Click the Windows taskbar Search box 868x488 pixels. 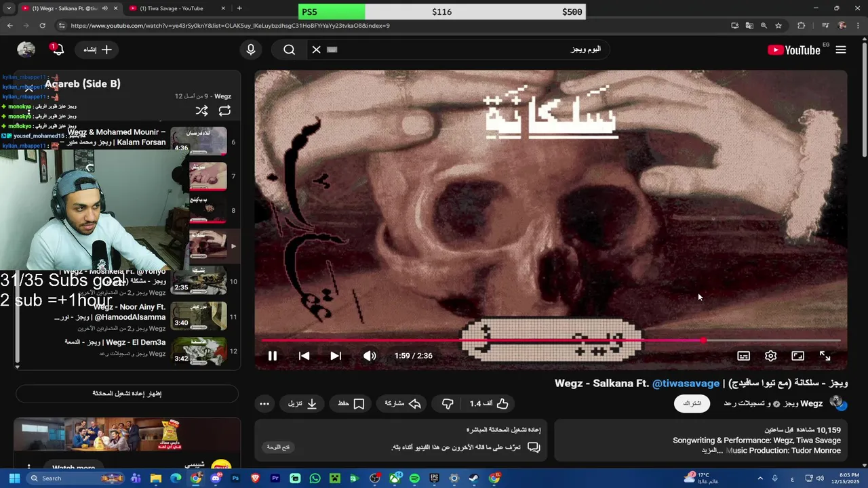tap(76, 478)
